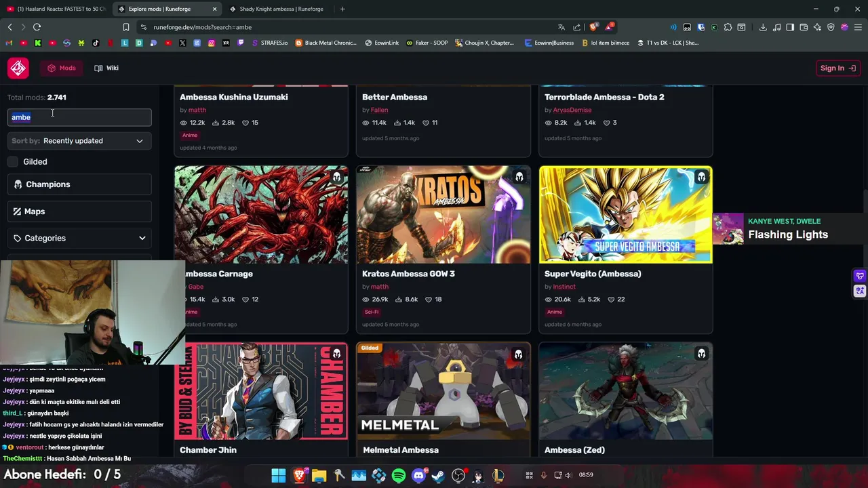
Task: Click the translate page icon
Action: 561,27
